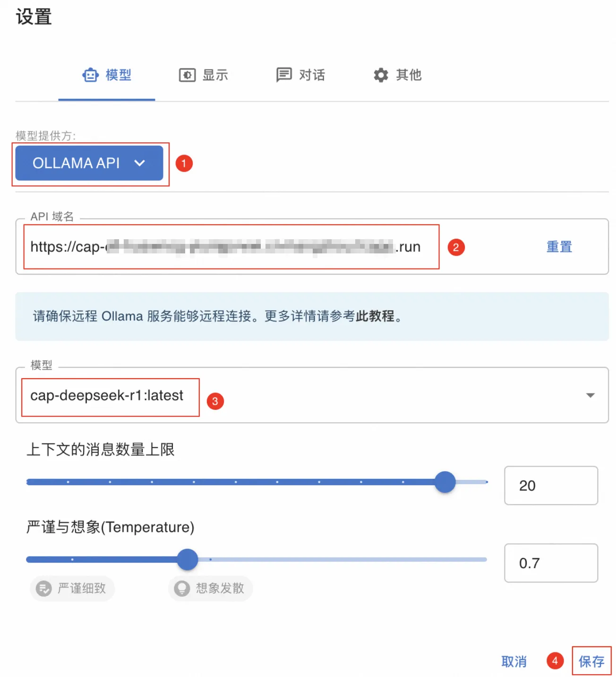Click the 模型提供方 label
This screenshot has height=677, width=616.
[x=45, y=136]
